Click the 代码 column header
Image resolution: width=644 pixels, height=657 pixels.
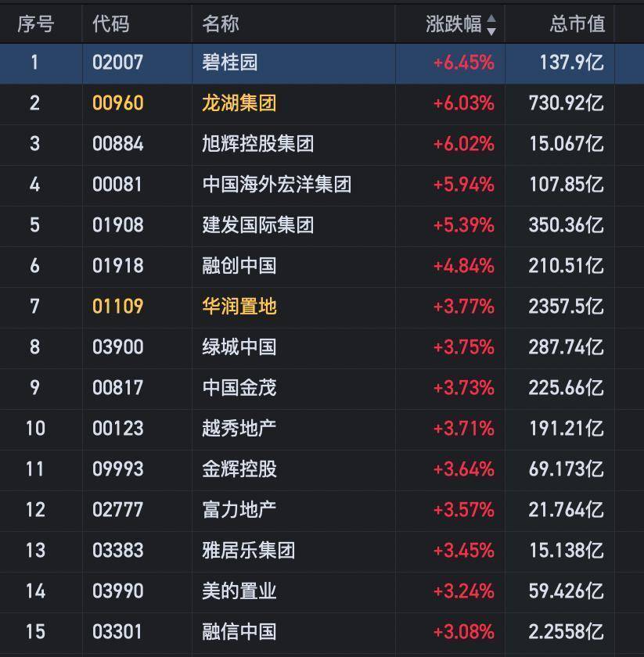pos(110,24)
